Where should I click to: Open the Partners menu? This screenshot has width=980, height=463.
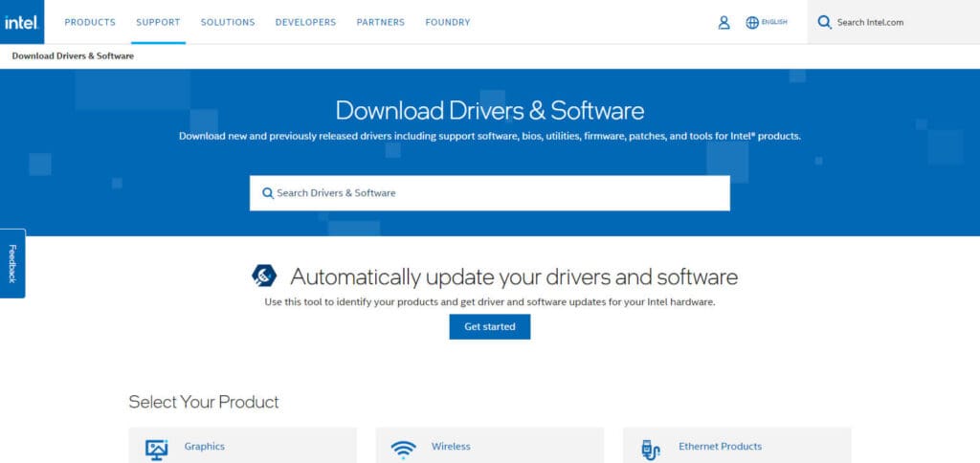tap(381, 23)
